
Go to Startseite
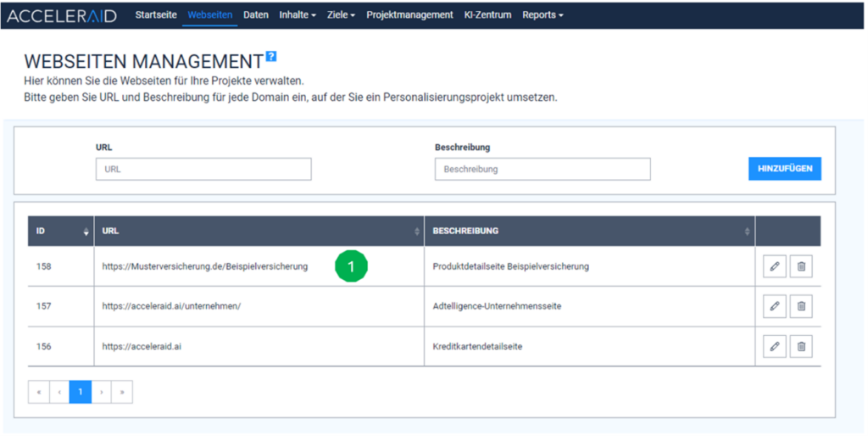(x=156, y=15)
